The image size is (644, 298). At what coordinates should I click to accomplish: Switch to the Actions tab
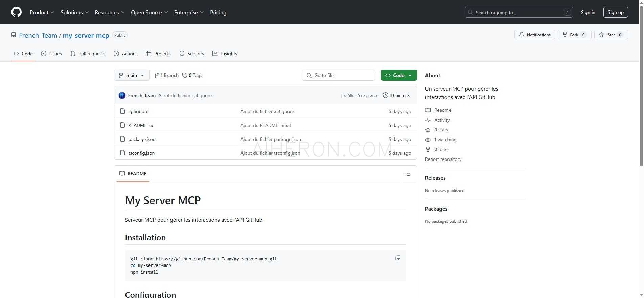click(125, 54)
